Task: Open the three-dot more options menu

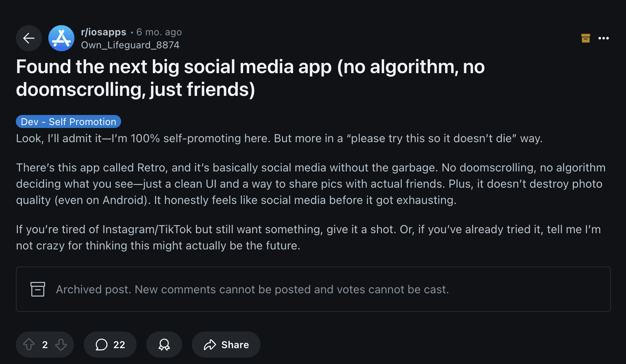Action: pos(604,38)
